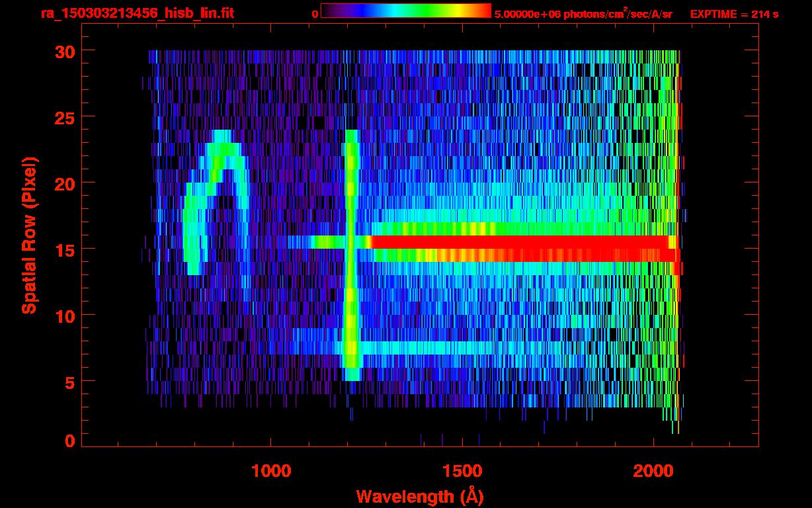The height and width of the screenshot is (508, 812).
Task: Click the color bar minimum label 0
Action: pyautogui.click(x=315, y=15)
